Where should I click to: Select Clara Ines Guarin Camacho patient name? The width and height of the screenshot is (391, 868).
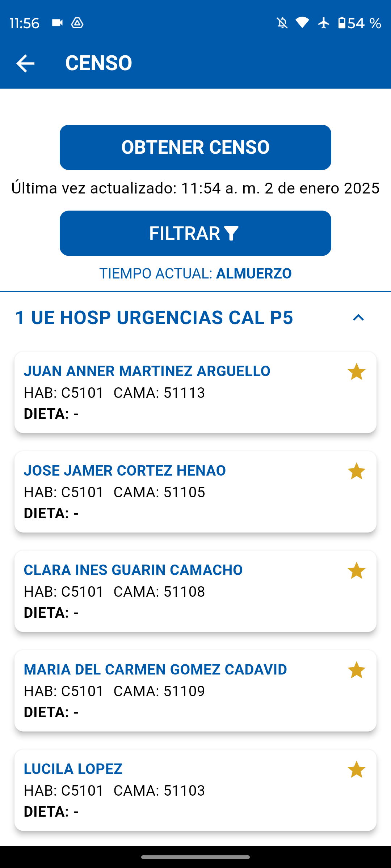click(133, 570)
